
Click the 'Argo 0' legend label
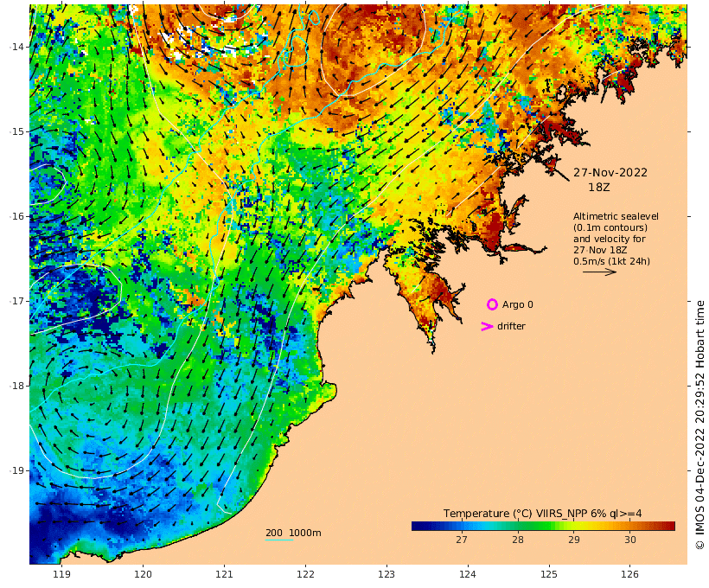point(518,304)
